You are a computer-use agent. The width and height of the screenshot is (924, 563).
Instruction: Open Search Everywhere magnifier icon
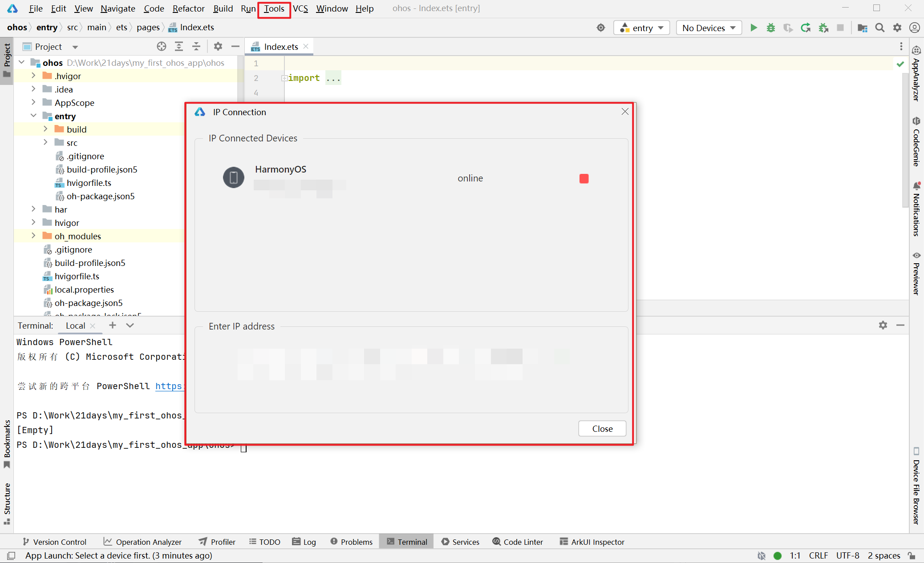[879, 28]
